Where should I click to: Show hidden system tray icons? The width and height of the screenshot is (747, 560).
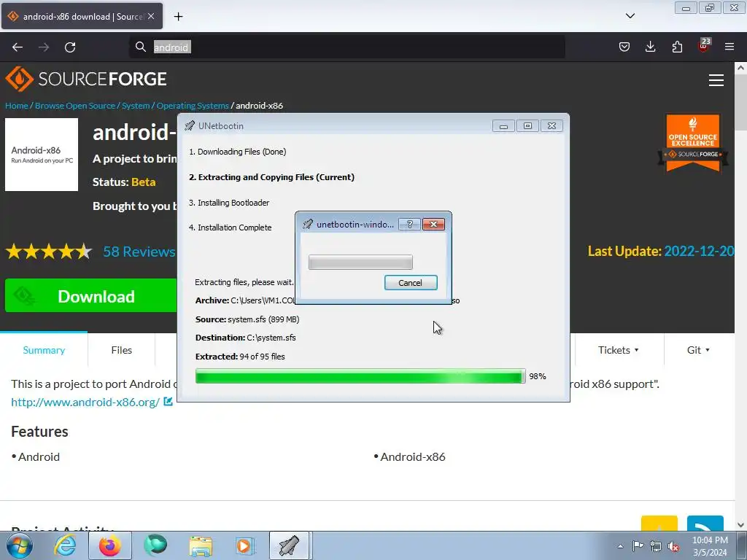(620, 546)
